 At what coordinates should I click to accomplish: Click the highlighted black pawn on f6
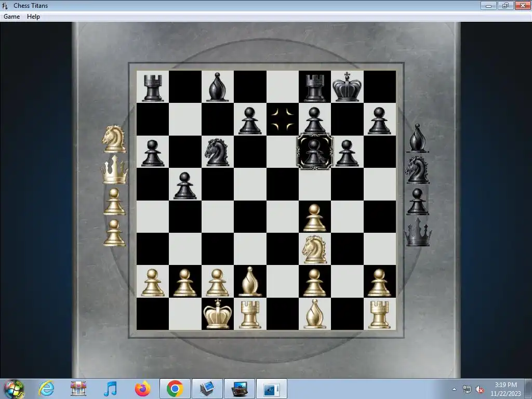click(x=314, y=152)
